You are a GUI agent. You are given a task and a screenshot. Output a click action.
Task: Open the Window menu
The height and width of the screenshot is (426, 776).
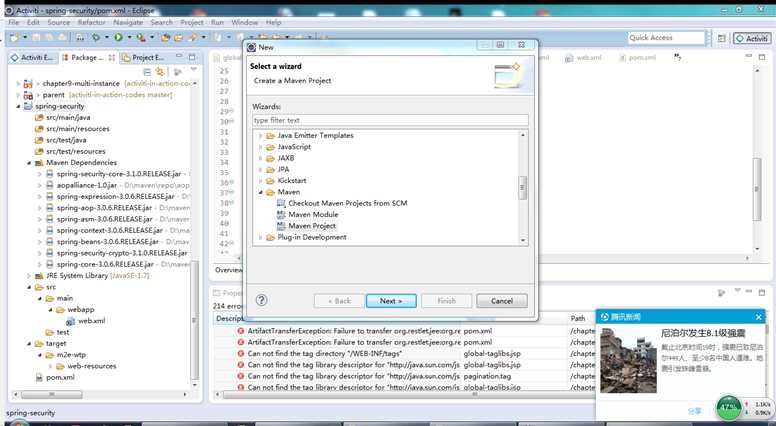coord(244,22)
